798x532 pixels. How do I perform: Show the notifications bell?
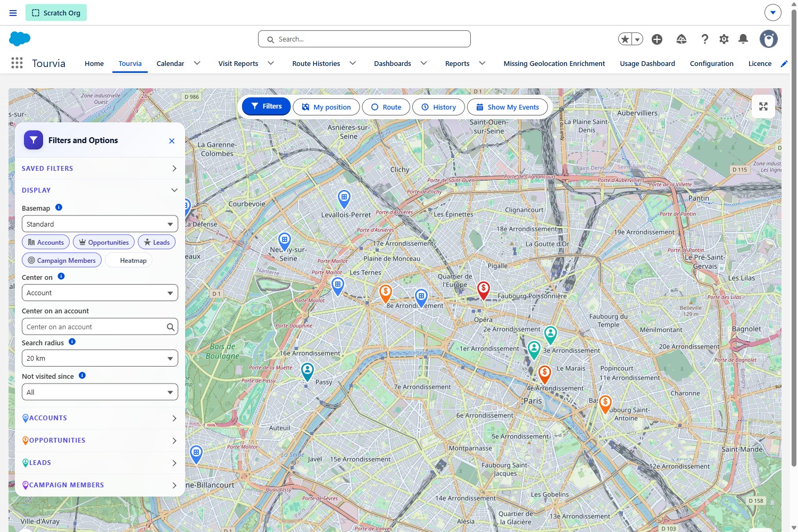point(743,39)
